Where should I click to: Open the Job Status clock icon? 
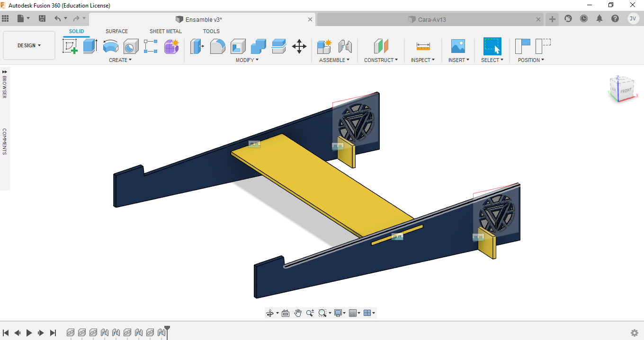[x=584, y=18]
